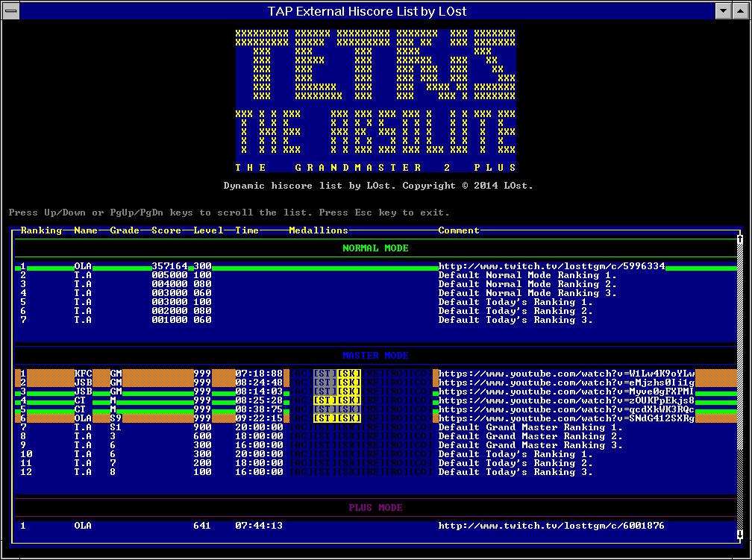Click score 001000 in Normal Mode
Screen dimensions: 752x560
[x=169, y=320]
